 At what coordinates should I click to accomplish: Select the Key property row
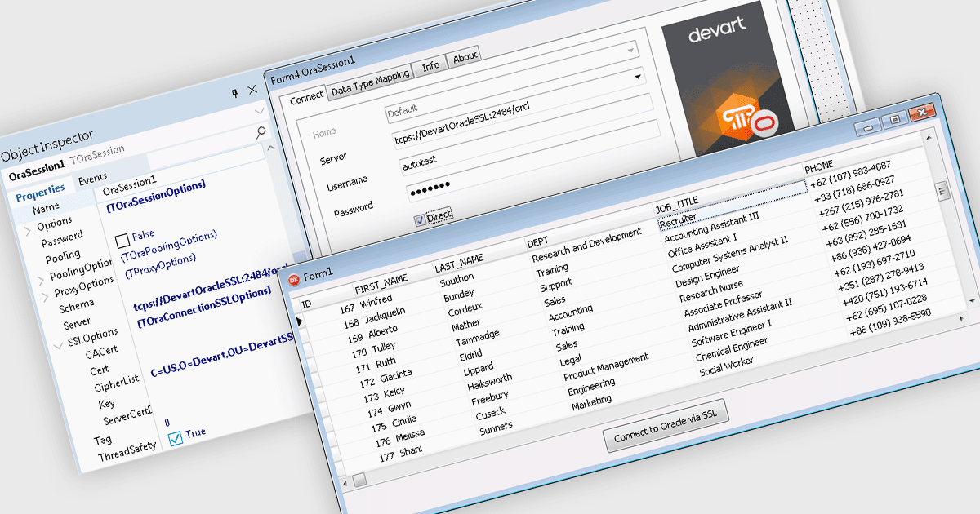click(107, 403)
